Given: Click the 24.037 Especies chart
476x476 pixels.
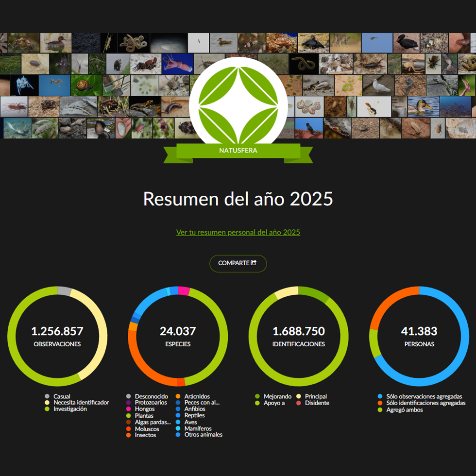Looking at the screenshot, I should click(x=178, y=336).
